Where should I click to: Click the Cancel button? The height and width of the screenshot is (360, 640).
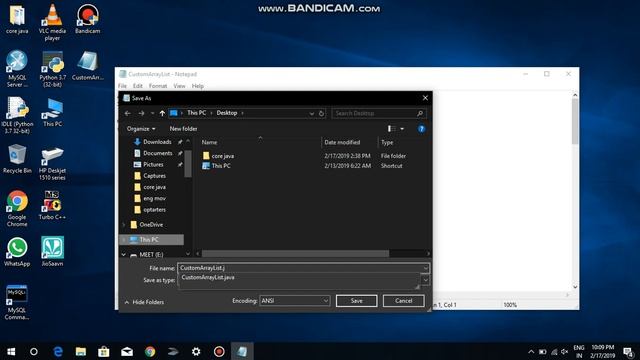point(403,301)
